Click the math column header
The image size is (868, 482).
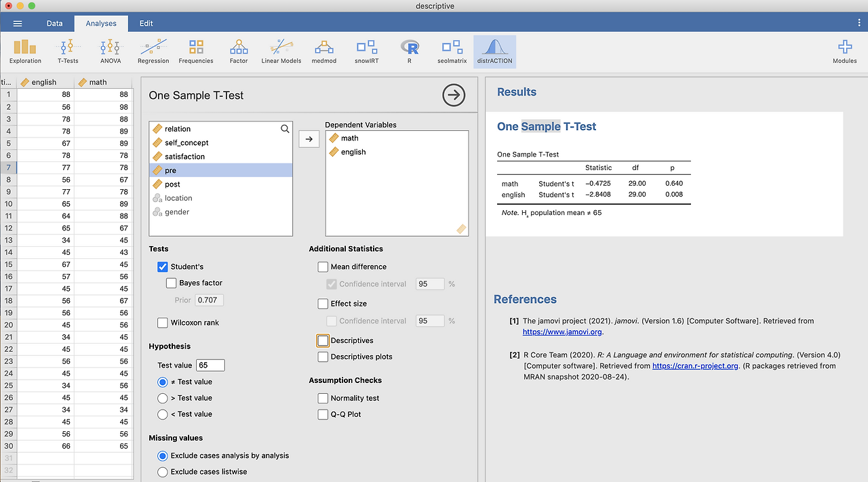103,82
